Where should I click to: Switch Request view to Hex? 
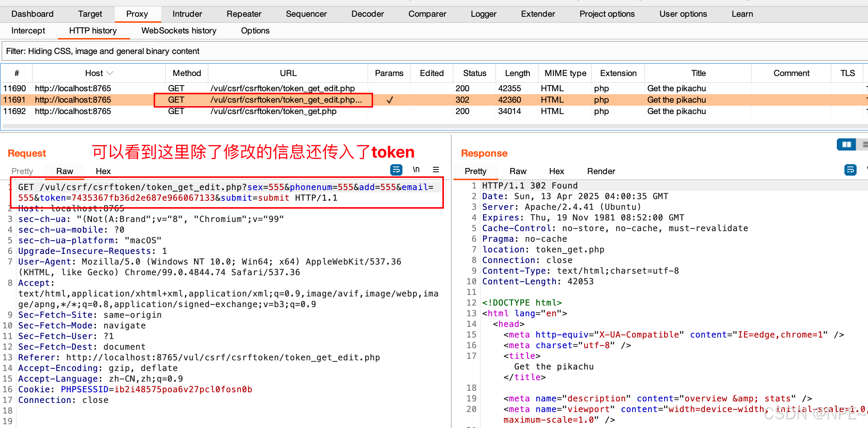click(103, 171)
